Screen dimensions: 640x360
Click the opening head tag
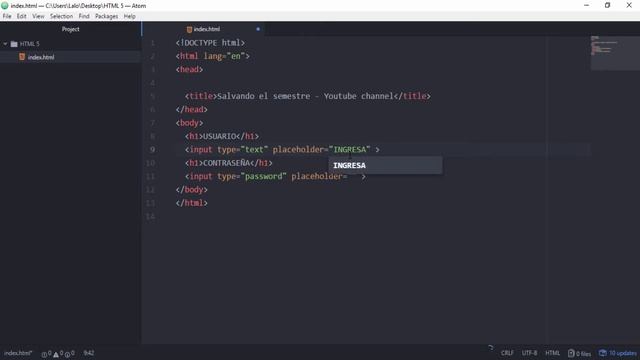(189, 69)
